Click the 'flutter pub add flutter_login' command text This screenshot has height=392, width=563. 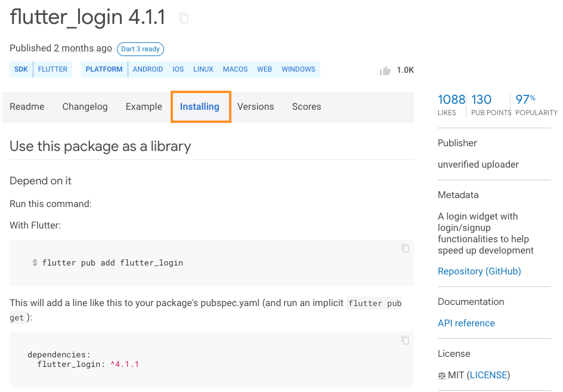[112, 263]
